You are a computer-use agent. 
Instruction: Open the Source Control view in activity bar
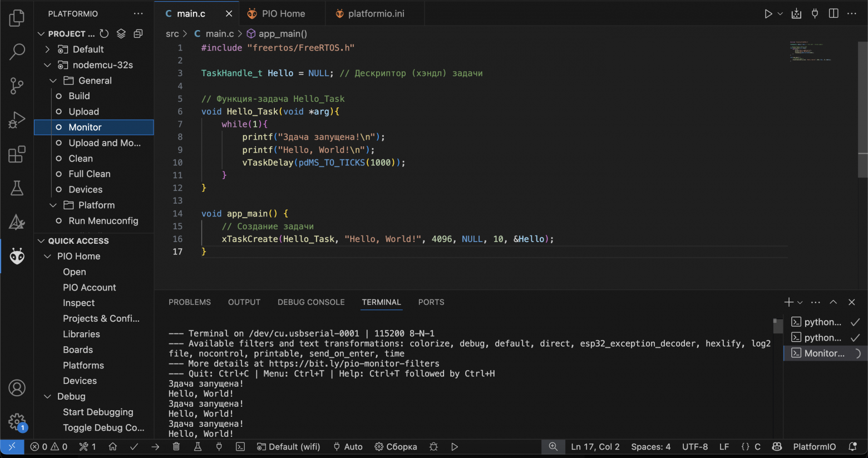pyautogui.click(x=17, y=86)
